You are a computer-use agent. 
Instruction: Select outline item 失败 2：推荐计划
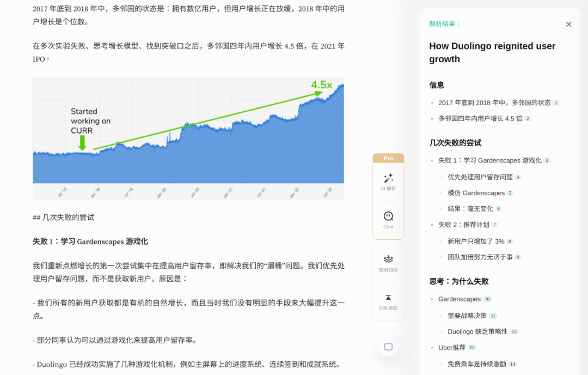(463, 225)
